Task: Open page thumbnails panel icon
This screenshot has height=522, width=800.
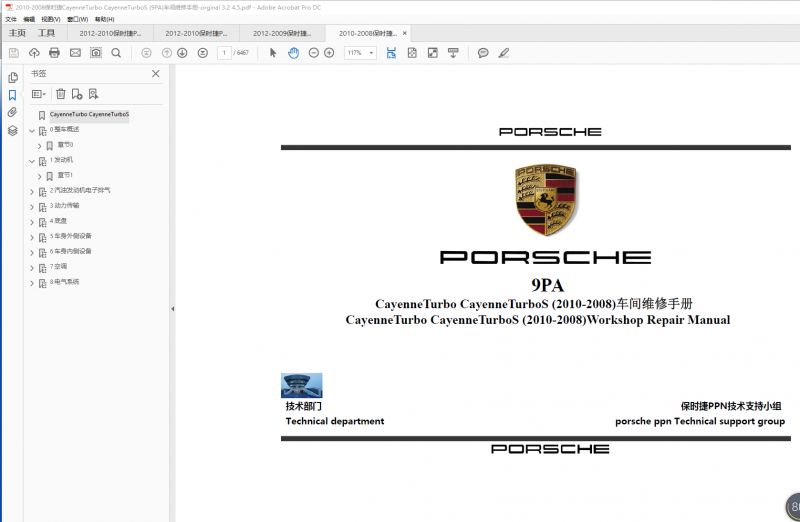Action: (x=13, y=77)
